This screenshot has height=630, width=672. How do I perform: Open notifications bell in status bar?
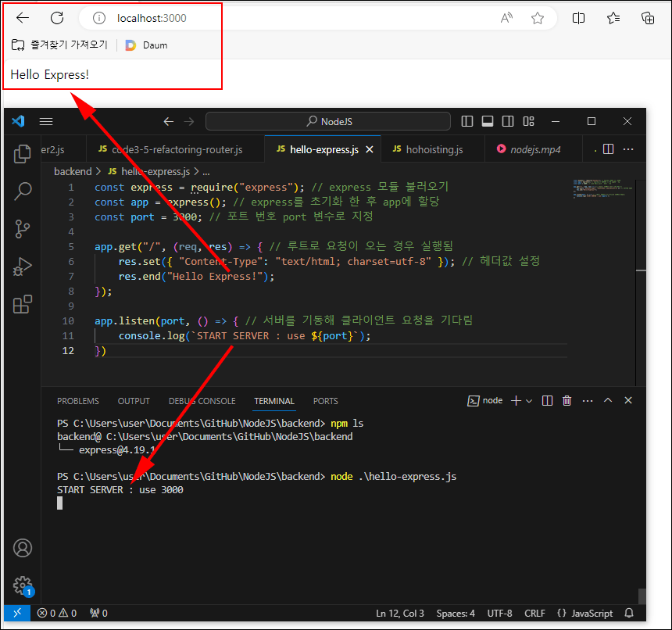(x=629, y=614)
